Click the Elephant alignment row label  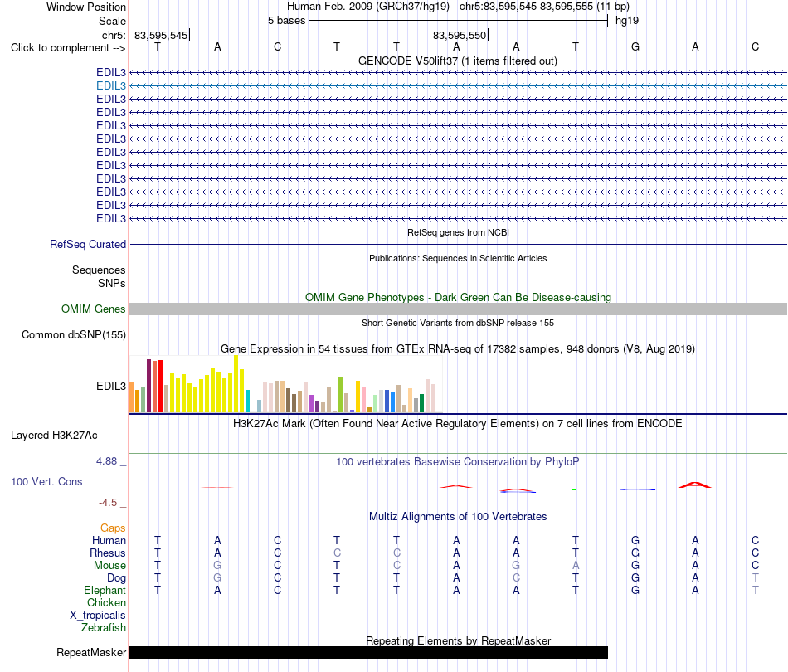click(x=105, y=590)
